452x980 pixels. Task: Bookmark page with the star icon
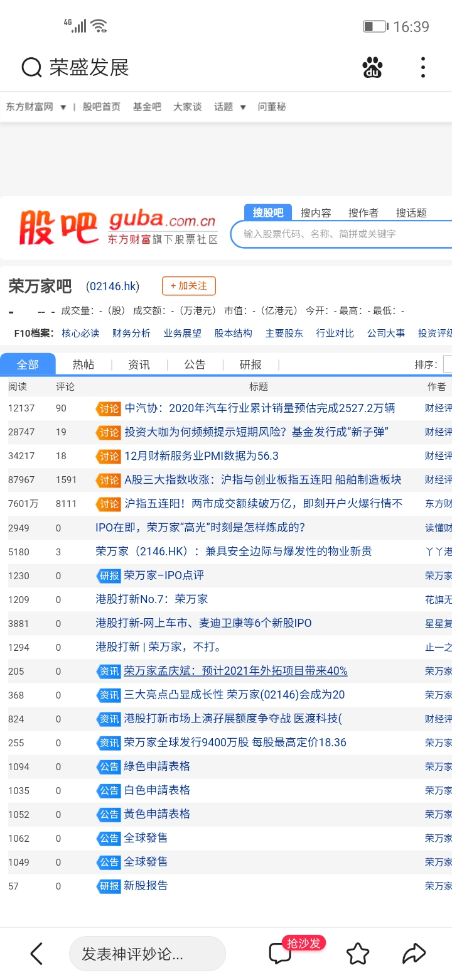pos(358,954)
